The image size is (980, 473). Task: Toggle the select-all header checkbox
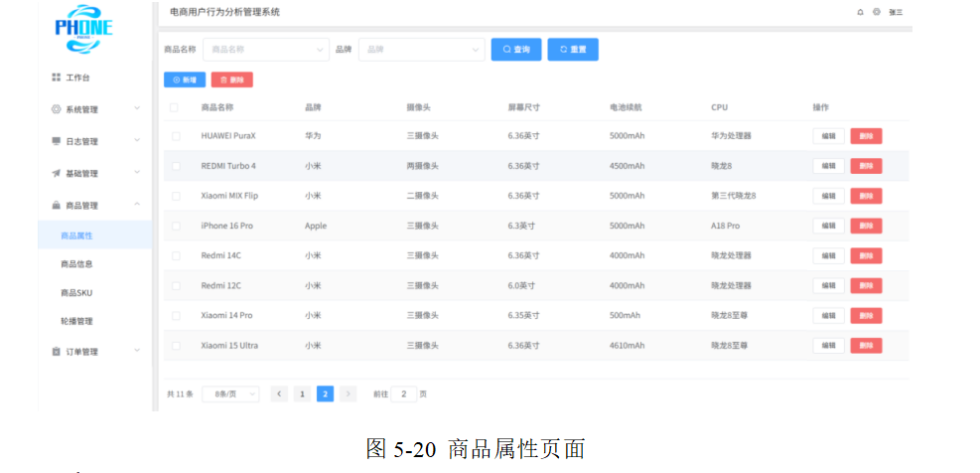pyautogui.click(x=174, y=107)
